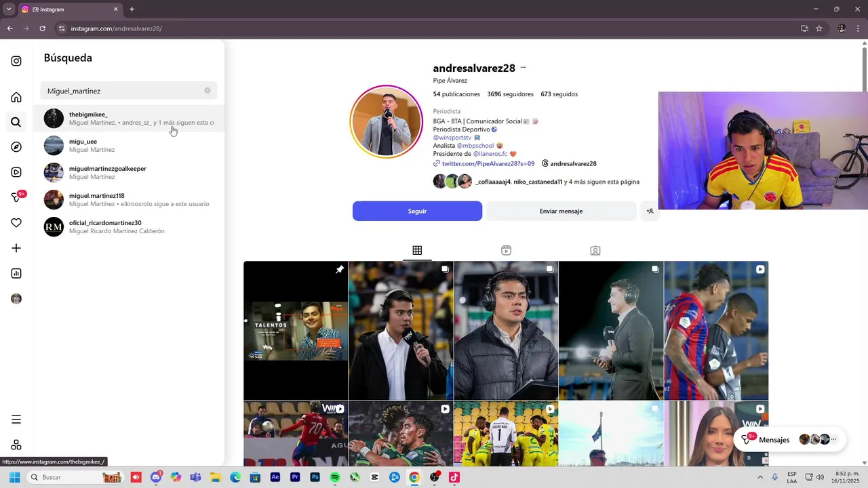This screenshot has height=488, width=868.
Task: Open the Explore compass icon
Action: point(16,147)
